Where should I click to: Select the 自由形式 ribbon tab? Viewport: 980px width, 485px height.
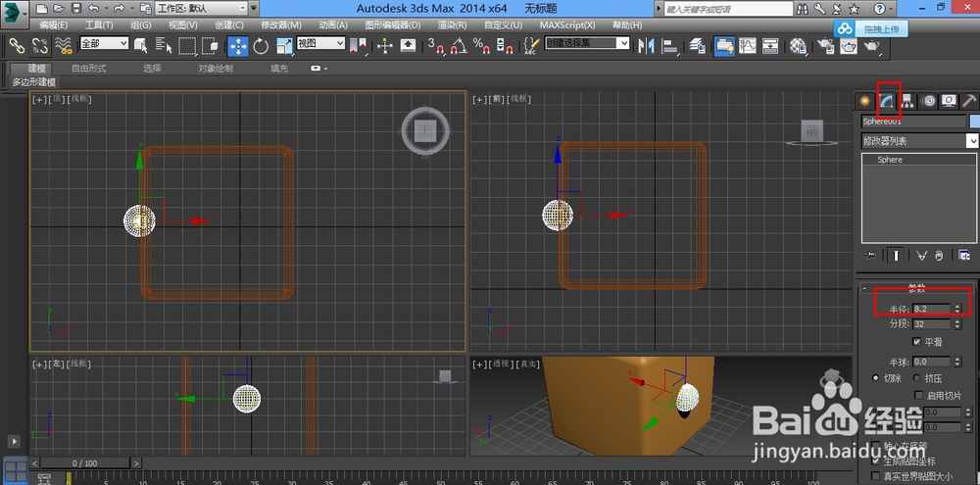pos(89,69)
